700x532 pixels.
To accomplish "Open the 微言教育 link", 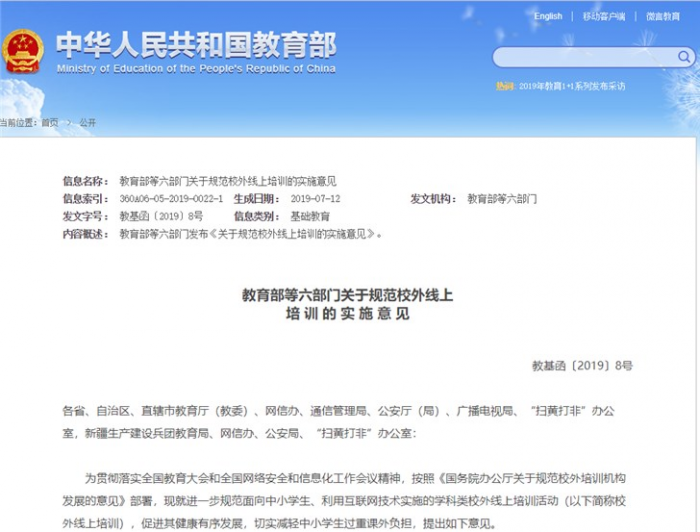I will [x=662, y=16].
